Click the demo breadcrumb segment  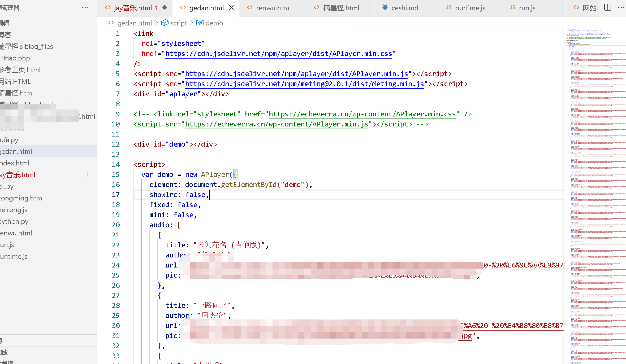click(x=214, y=23)
